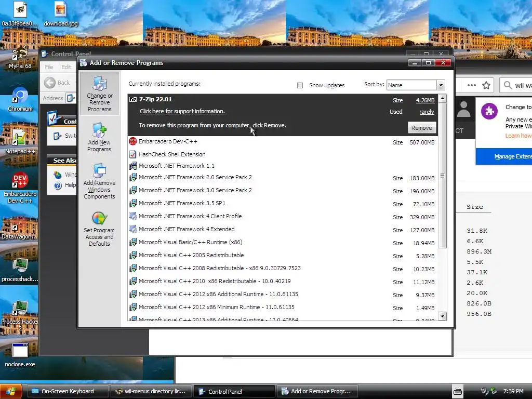Select download.jpg desktop file
The image size is (532, 399).
tap(60, 14)
